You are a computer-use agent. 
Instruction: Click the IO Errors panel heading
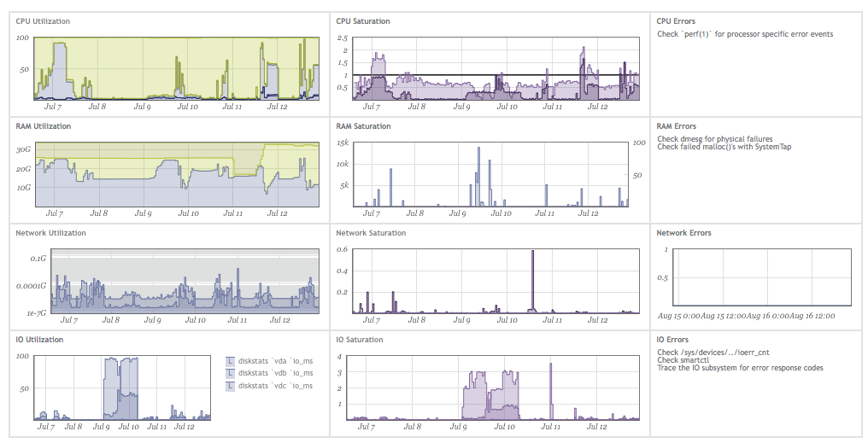point(673,340)
